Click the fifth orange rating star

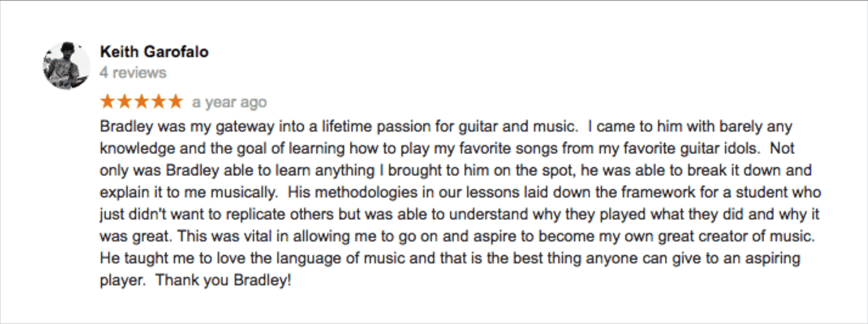tap(175, 102)
